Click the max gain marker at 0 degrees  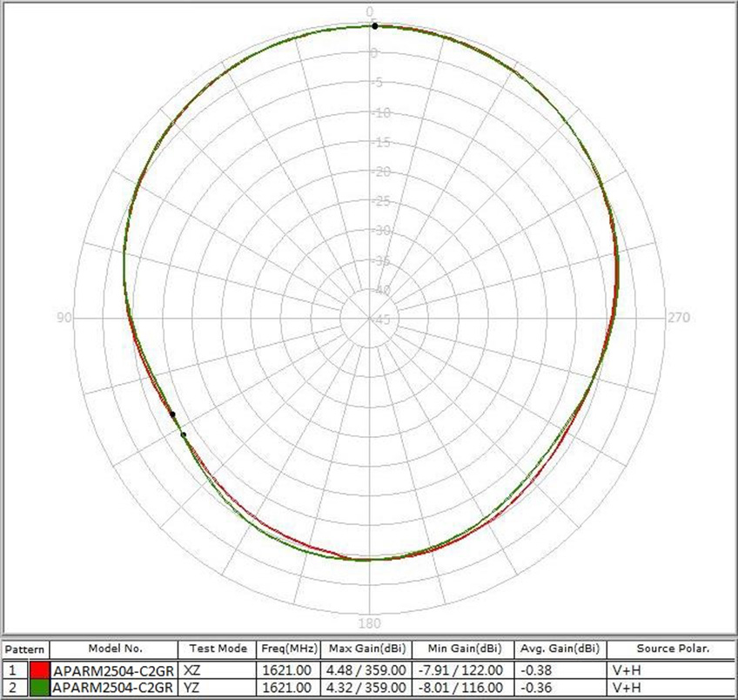374,25
